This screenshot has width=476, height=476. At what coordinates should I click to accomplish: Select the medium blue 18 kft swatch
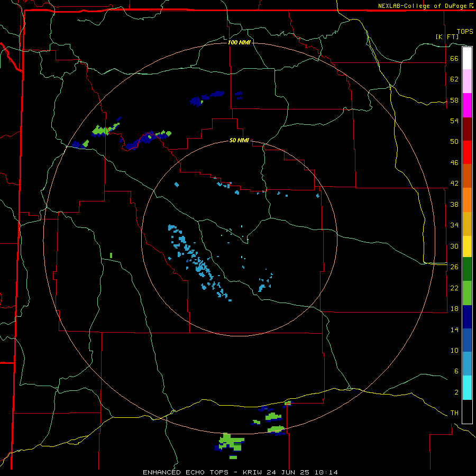point(467,340)
